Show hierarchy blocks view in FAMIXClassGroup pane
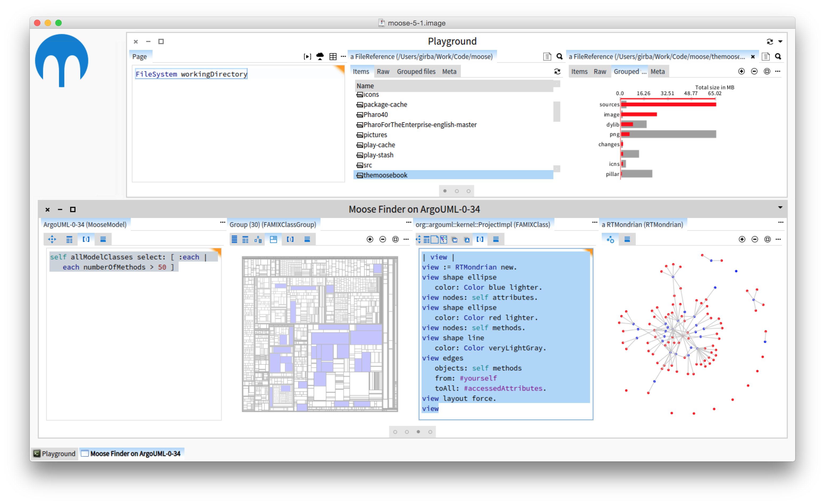This screenshot has width=825, height=504. point(258,239)
